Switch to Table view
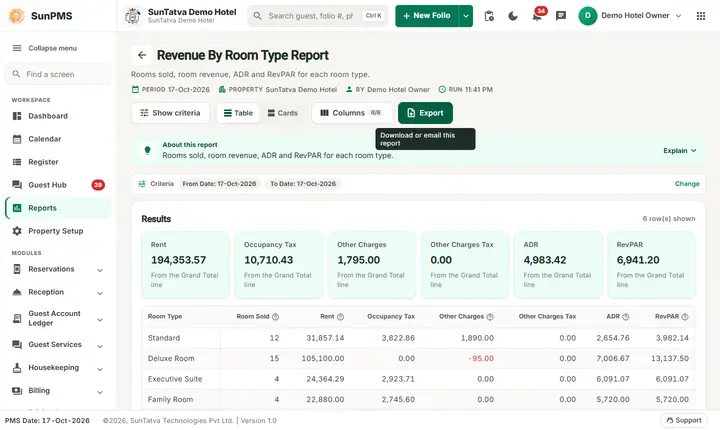Viewport: 720px width, 430px height. coord(238,113)
